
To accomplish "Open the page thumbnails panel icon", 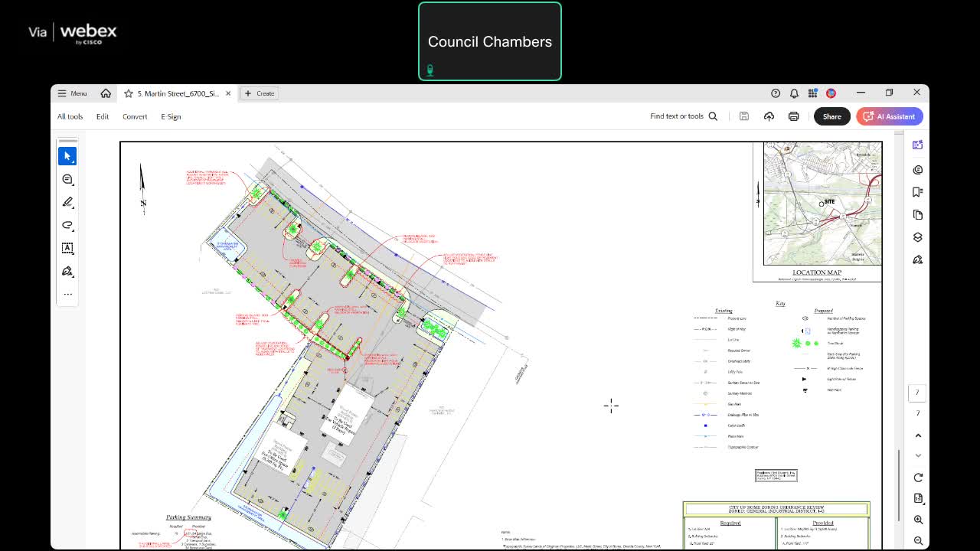I will coord(918,214).
